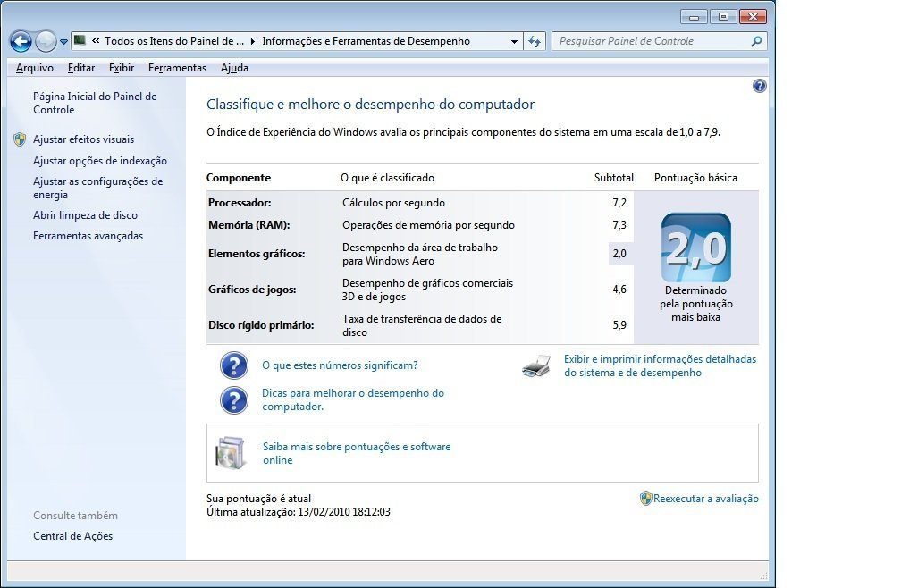Image resolution: width=901 pixels, height=588 pixels.
Task: Open Saiba mais sobre pontuações e software online
Action: pyautogui.click(x=357, y=453)
